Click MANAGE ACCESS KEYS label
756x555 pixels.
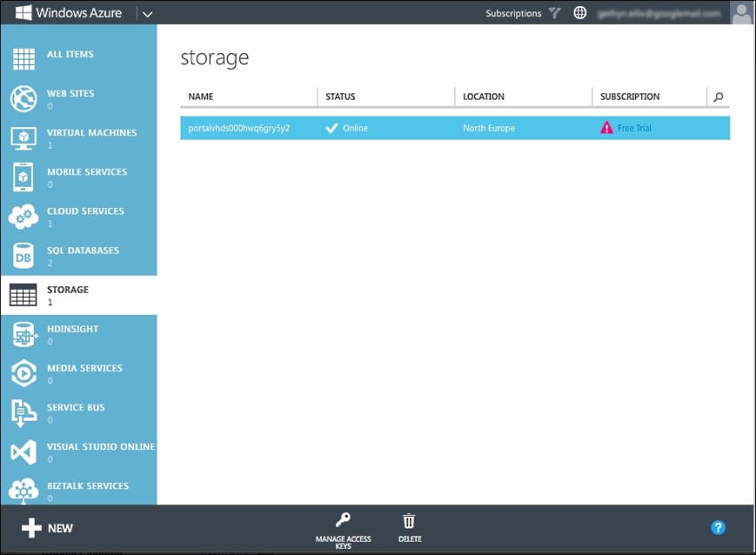click(x=343, y=543)
